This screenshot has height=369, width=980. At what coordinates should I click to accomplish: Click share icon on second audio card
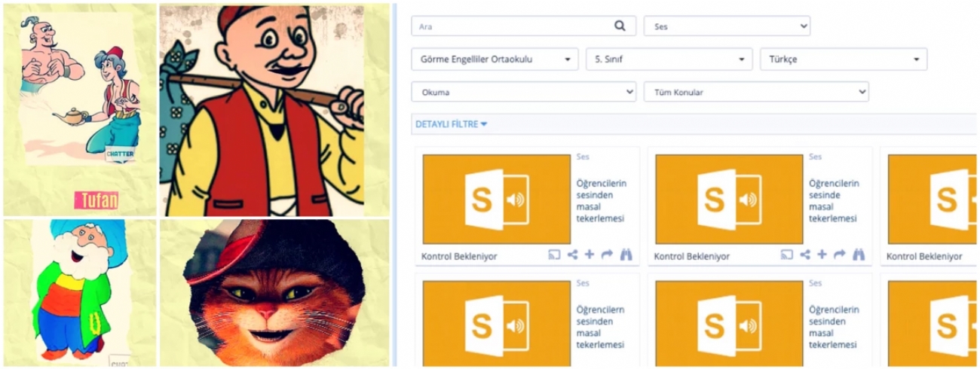805,255
